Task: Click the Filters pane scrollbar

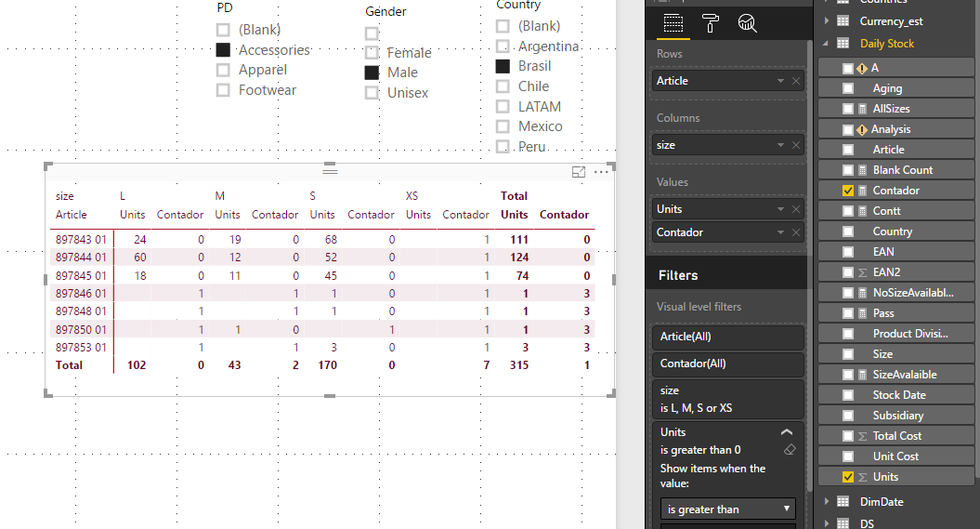Action: click(810, 265)
